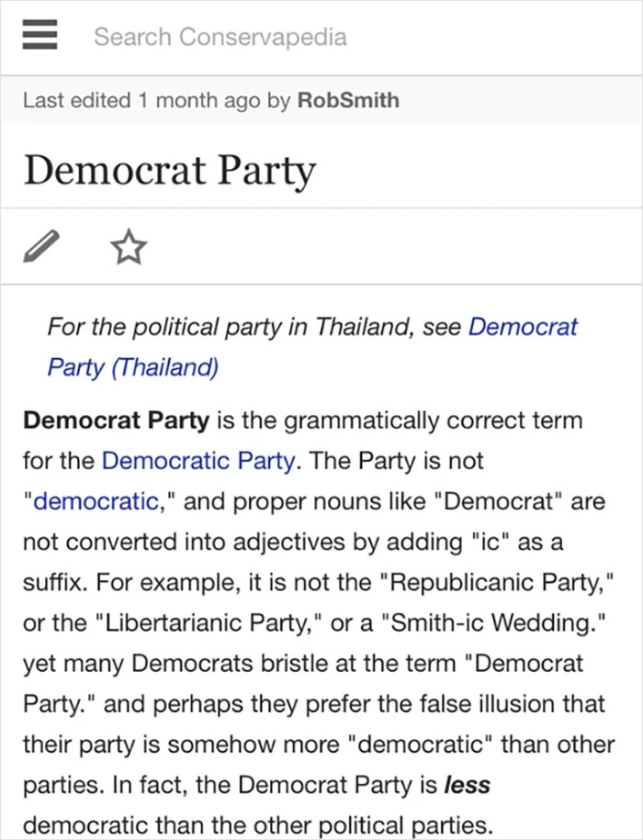The width and height of the screenshot is (643, 840).
Task: Open the Democratic Party article link
Action: pos(197,460)
